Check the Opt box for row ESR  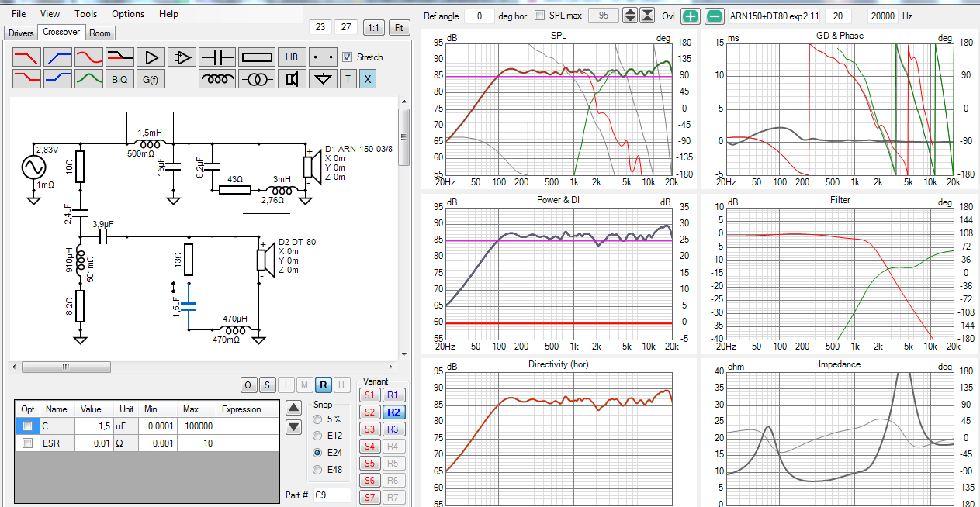[28, 443]
